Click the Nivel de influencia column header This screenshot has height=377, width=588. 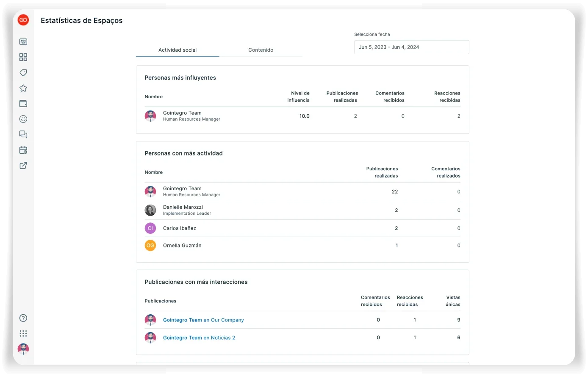299,97
